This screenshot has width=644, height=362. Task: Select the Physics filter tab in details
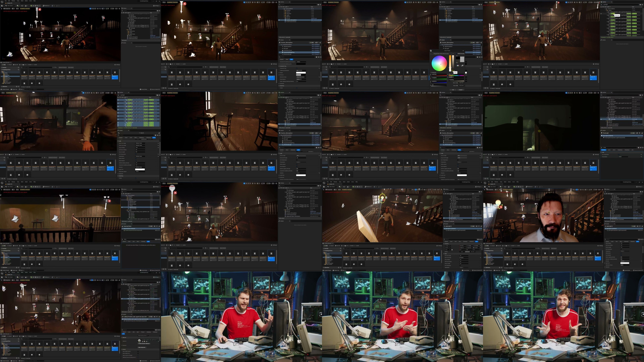click(x=143, y=332)
